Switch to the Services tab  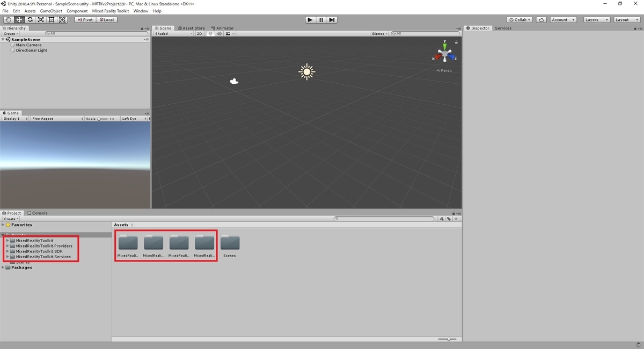coord(503,28)
